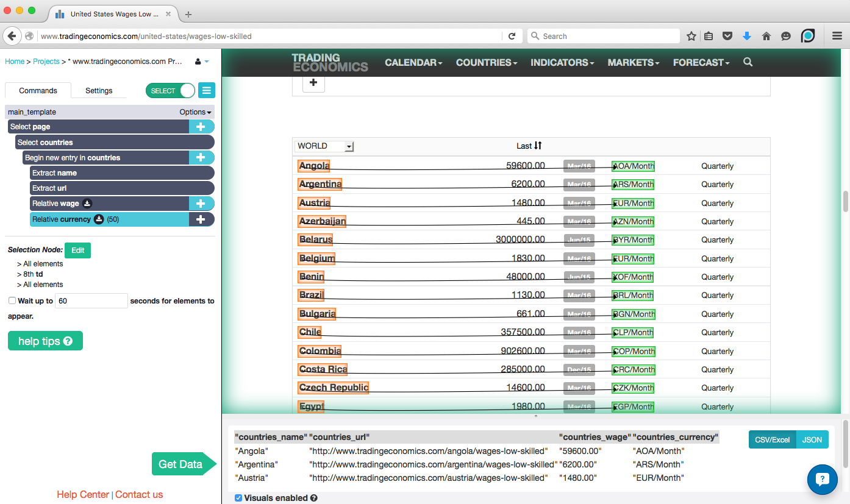Click the Visuals enabled help question mark
850x504 pixels.
314,498
